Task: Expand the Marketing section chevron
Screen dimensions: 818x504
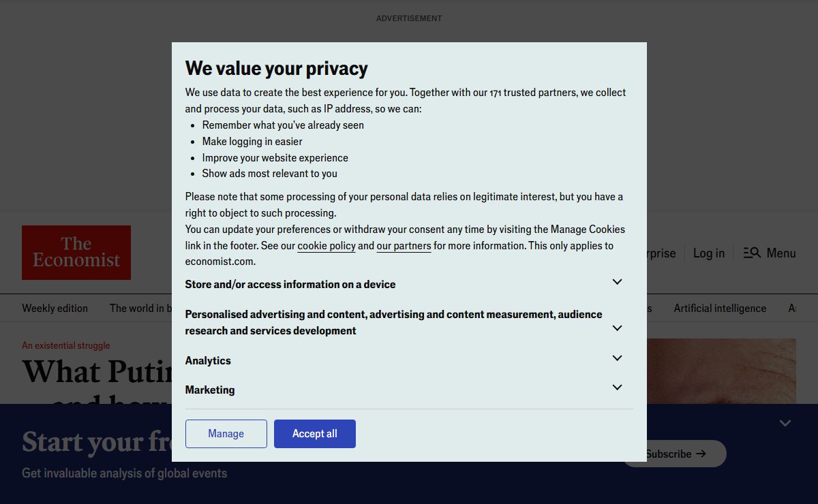Action: click(x=617, y=388)
